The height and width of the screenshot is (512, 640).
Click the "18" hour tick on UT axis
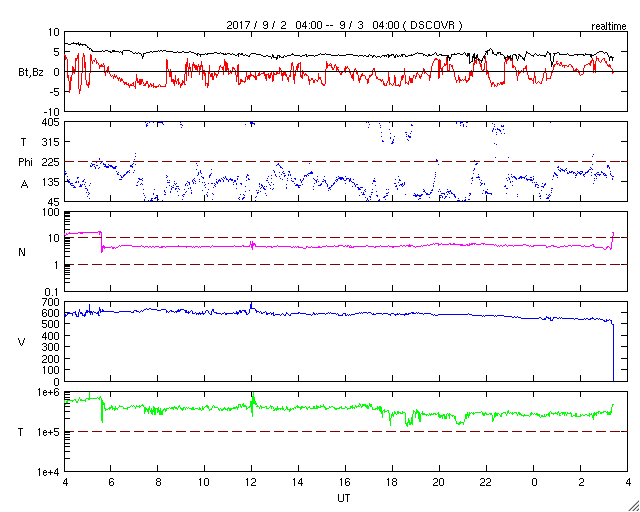(393, 483)
